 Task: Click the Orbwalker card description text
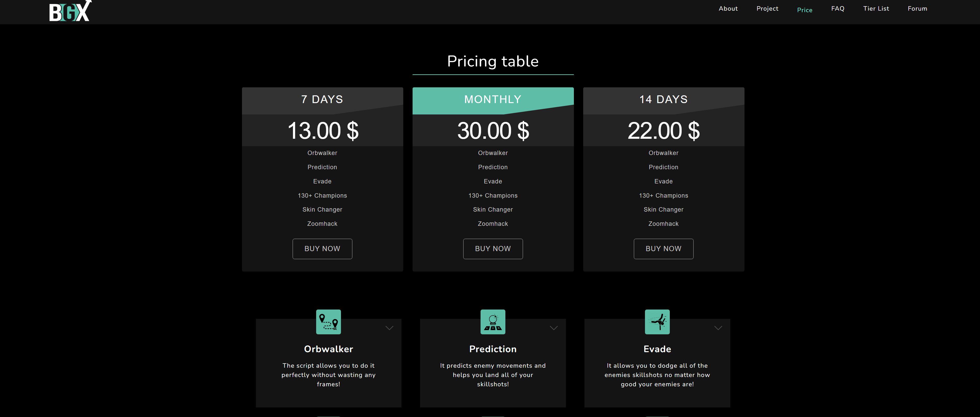click(328, 375)
